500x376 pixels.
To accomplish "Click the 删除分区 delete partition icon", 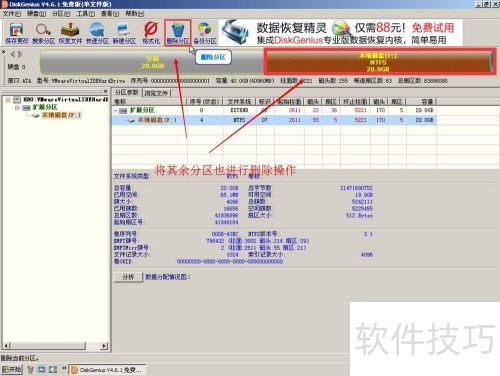I will tap(178, 33).
